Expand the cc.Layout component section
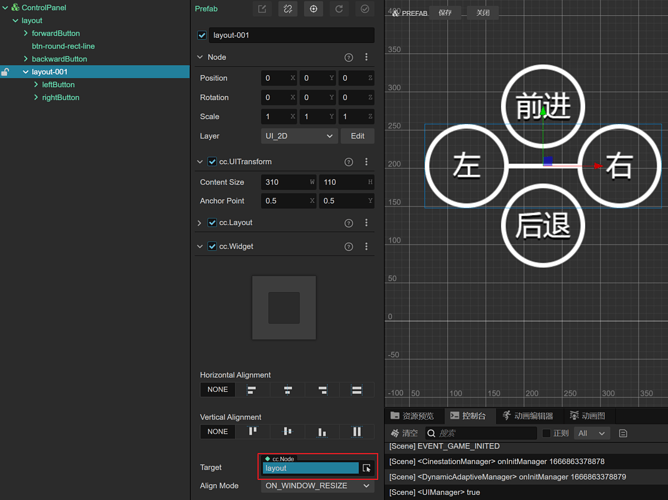Screen dimensions: 668x500 tap(199, 223)
